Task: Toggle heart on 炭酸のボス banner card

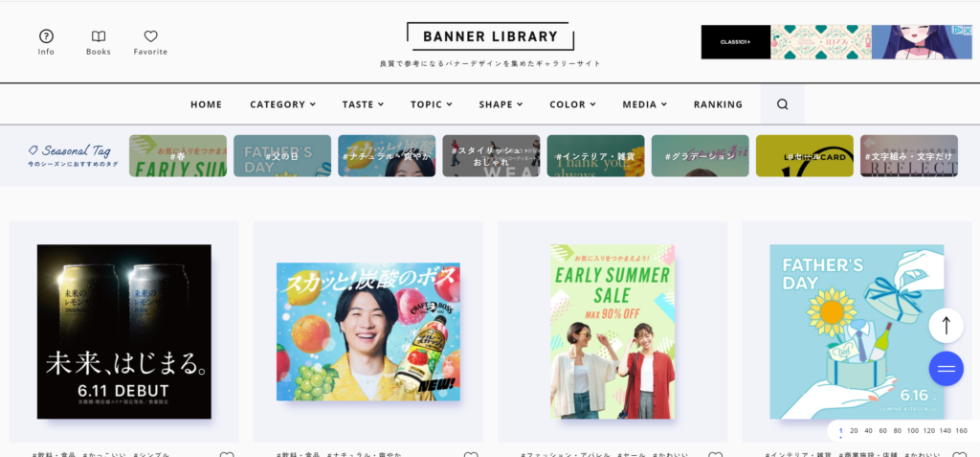Action: tap(471, 454)
